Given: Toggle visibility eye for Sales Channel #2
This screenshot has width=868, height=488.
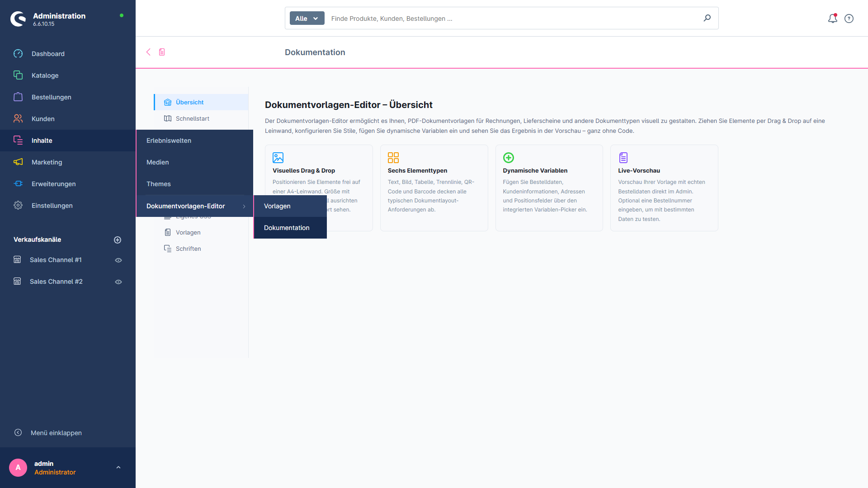Looking at the screenshot, I should pos(118,282).
